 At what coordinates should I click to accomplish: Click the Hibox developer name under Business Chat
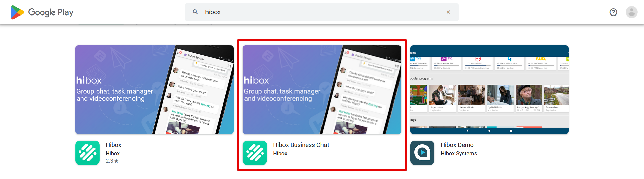pyautogui.click(x=280, y=154)
